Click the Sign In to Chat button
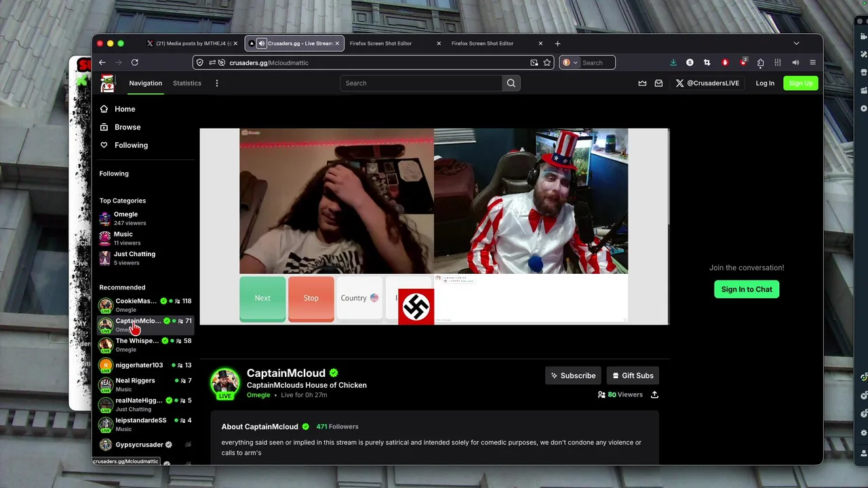 click(x=747, y=289)
